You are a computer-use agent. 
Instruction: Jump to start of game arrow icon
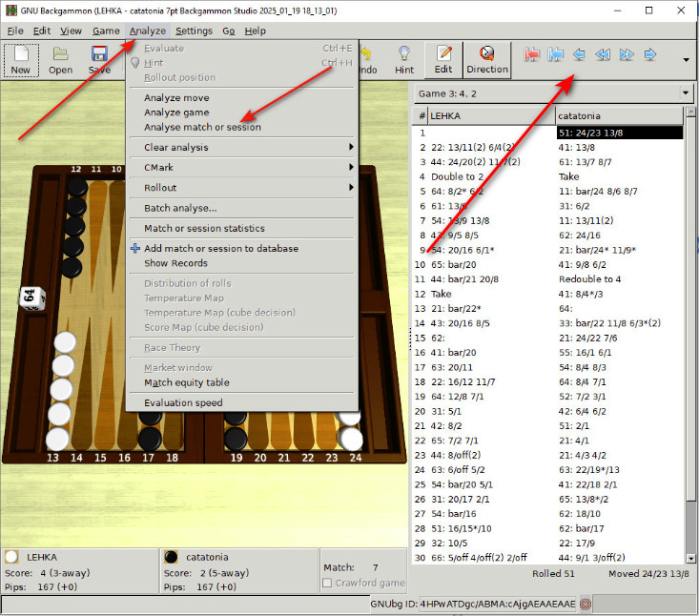pos(555,54)
